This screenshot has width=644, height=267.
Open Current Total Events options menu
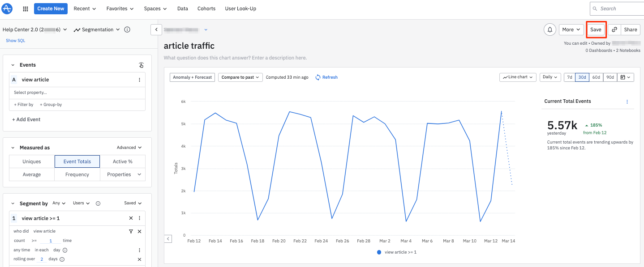pos(627,102)
